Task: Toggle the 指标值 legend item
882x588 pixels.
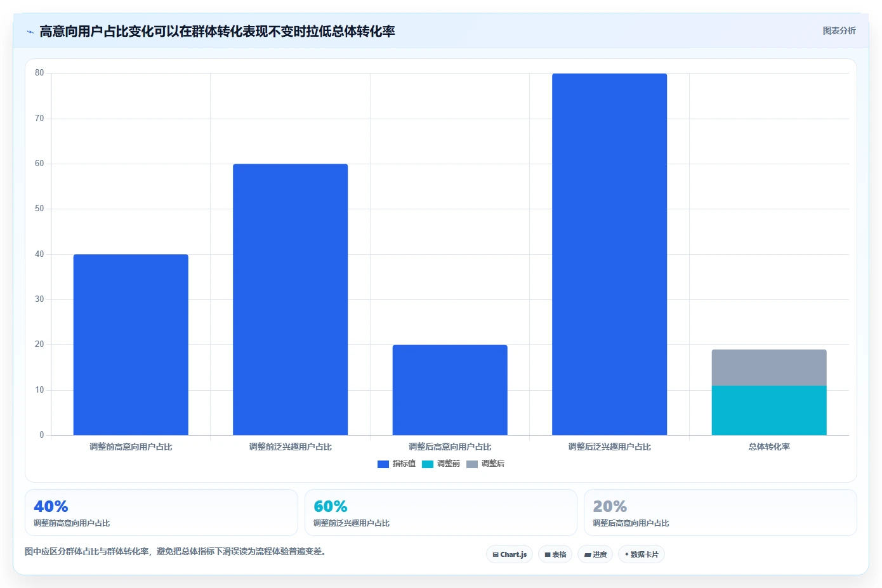Action: click(x=397, y=464)
